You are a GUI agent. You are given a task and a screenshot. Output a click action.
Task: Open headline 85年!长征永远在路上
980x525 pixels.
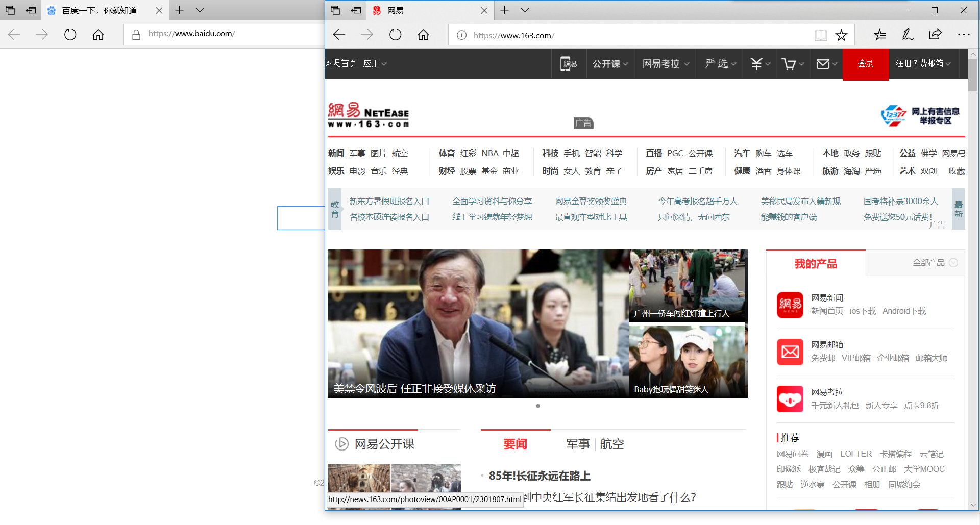540,476
